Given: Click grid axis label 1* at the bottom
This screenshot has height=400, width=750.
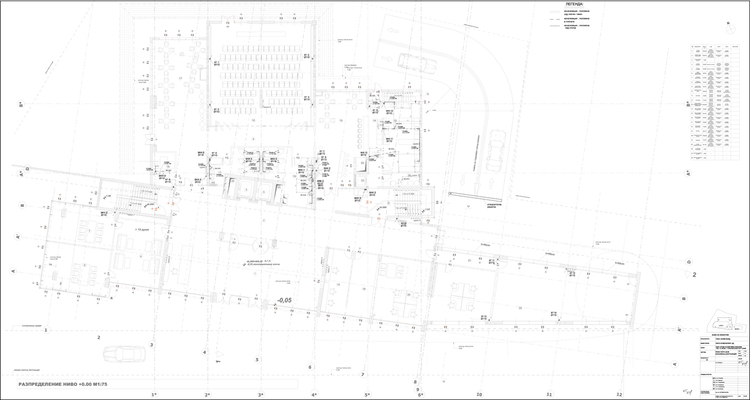Looking at the screenshot, I should click(153, 395).
